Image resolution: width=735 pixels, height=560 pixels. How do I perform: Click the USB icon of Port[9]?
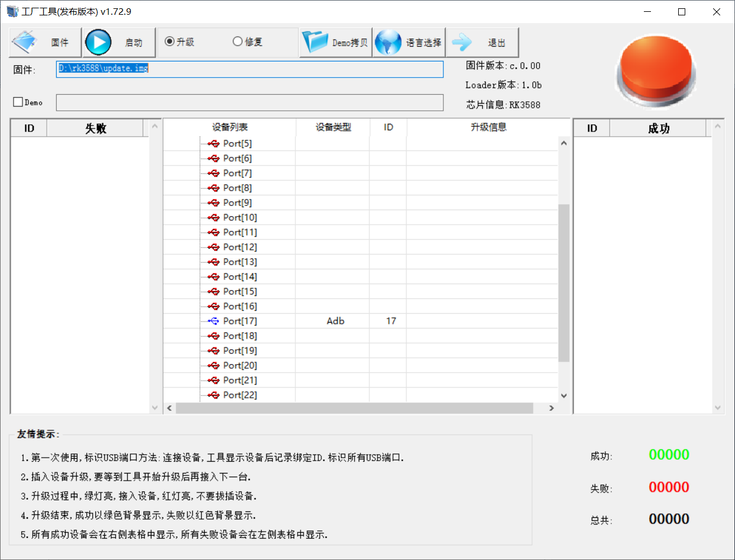coord(214,202)
